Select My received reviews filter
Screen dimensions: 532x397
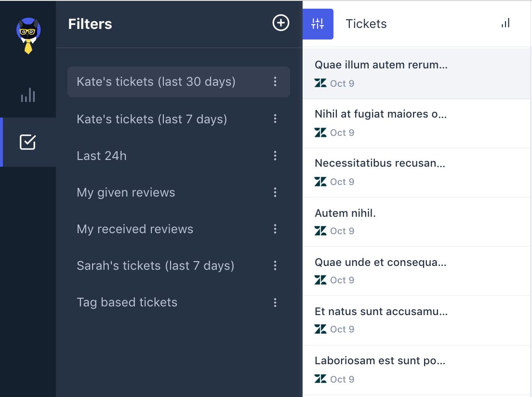tap(135, 229)
